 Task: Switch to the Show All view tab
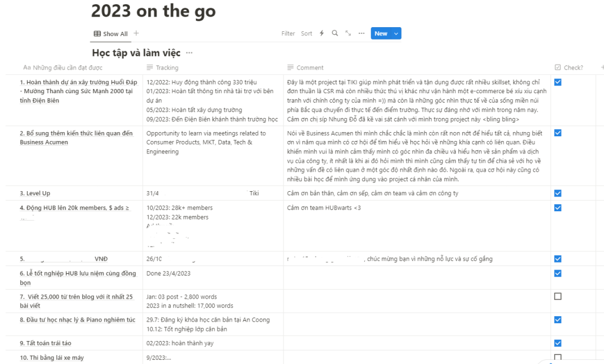[111, 34]
